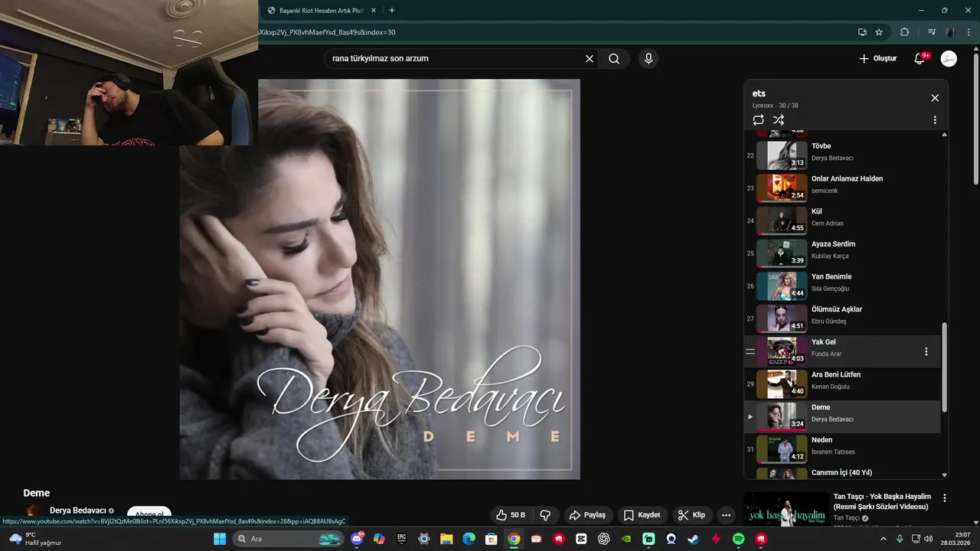The height and width of the screenshot is (551, 980).
Task: Click the taskbar Ara search box
Action: 289,539
